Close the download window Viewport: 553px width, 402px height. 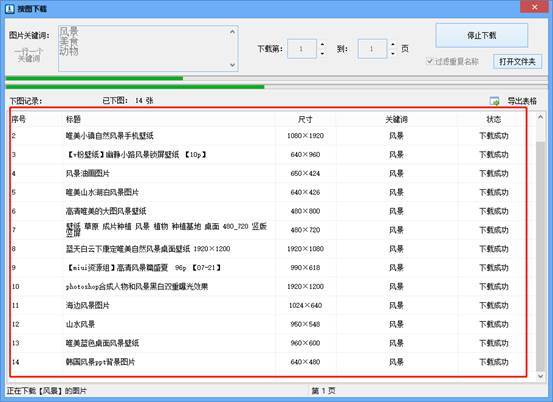[535, 6]
